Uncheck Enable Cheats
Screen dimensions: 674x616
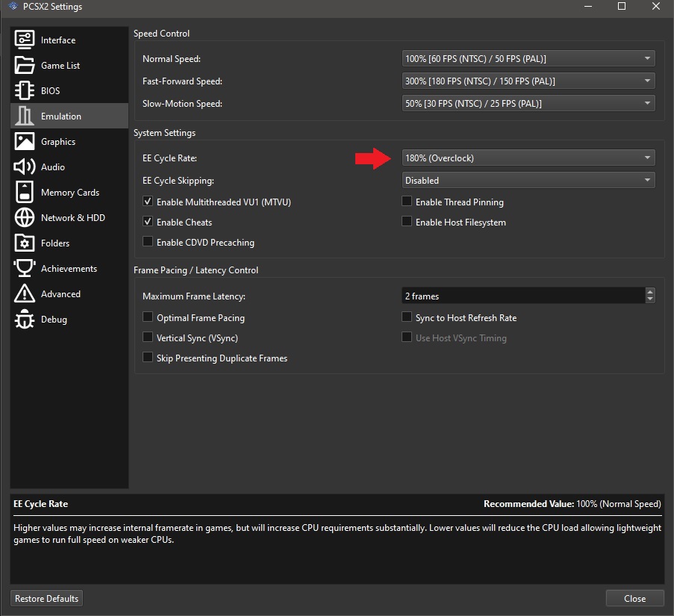pos(148,221)
